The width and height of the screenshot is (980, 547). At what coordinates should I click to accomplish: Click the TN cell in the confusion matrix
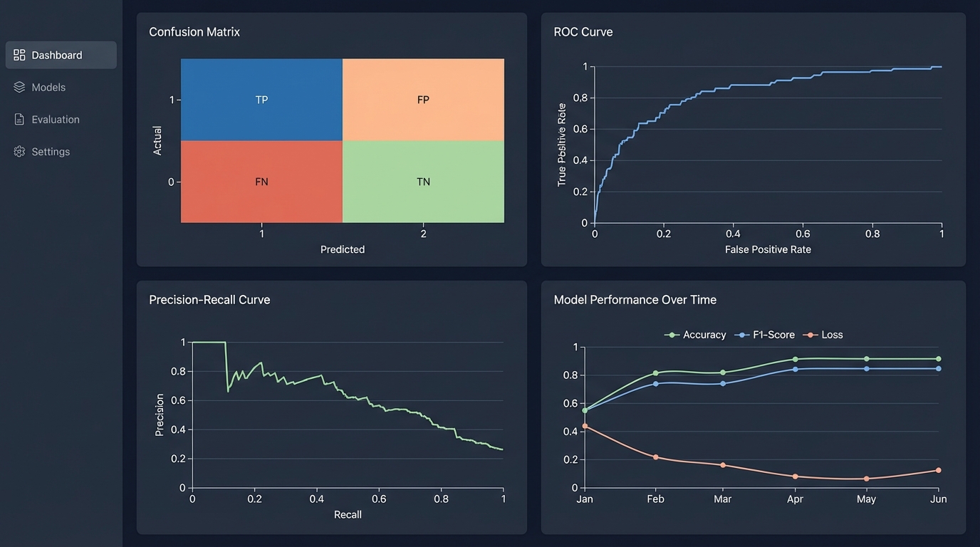(x=423, y=182)
